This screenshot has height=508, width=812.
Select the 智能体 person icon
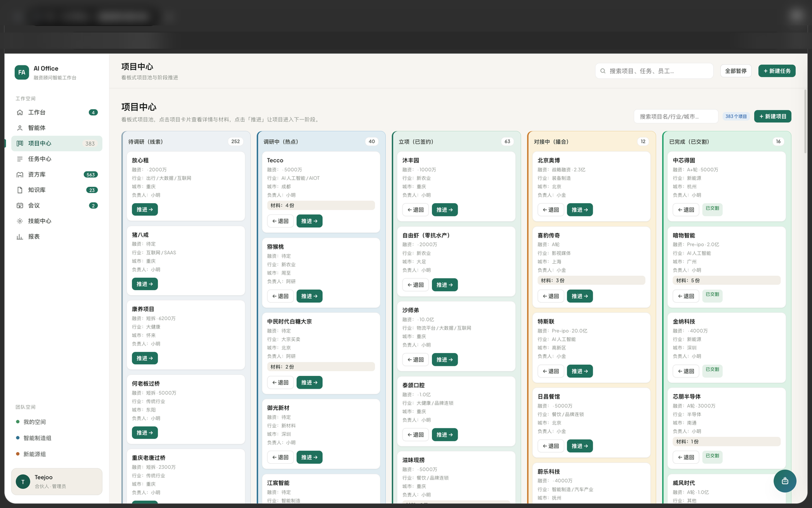point(20,128)
